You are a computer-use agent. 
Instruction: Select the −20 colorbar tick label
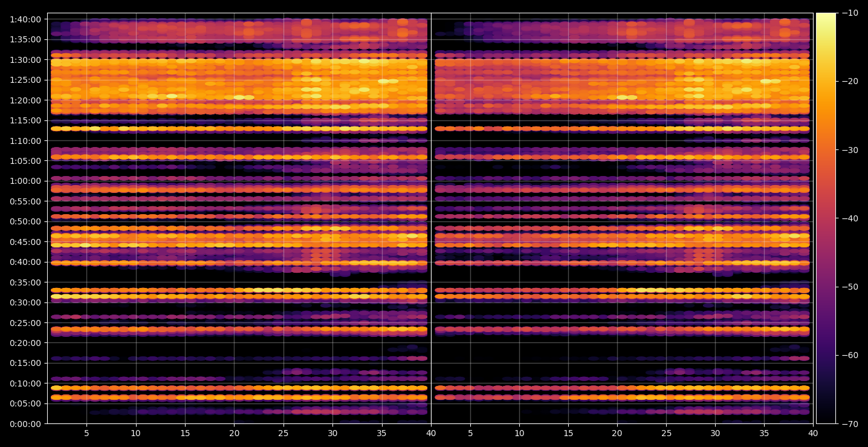coord(849,81)
